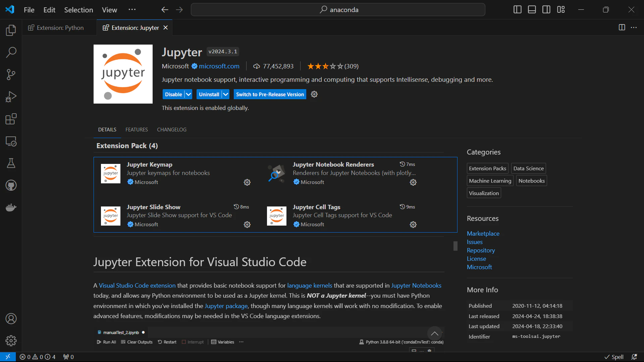The image size is (644, 362).
Task: Open Jupyter Cell Tags settings gear
Action: [x=413, y=225]
